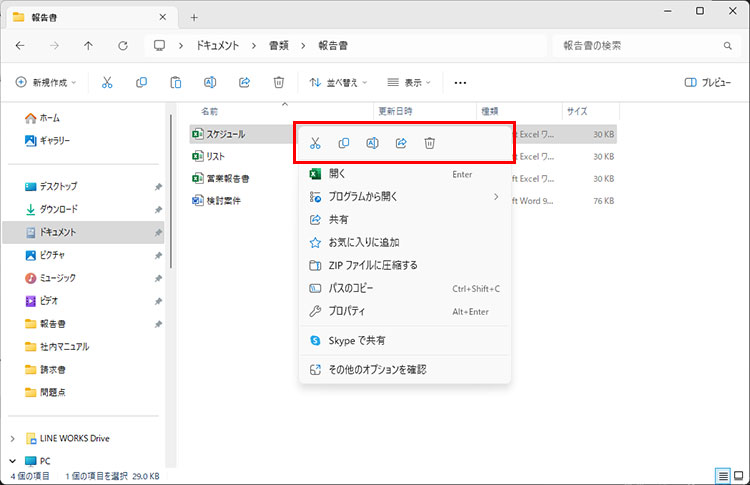Switch to details view in status bar
Image resolution: width=750 pixels, height=485 pixels.
(x=722, y=474)
